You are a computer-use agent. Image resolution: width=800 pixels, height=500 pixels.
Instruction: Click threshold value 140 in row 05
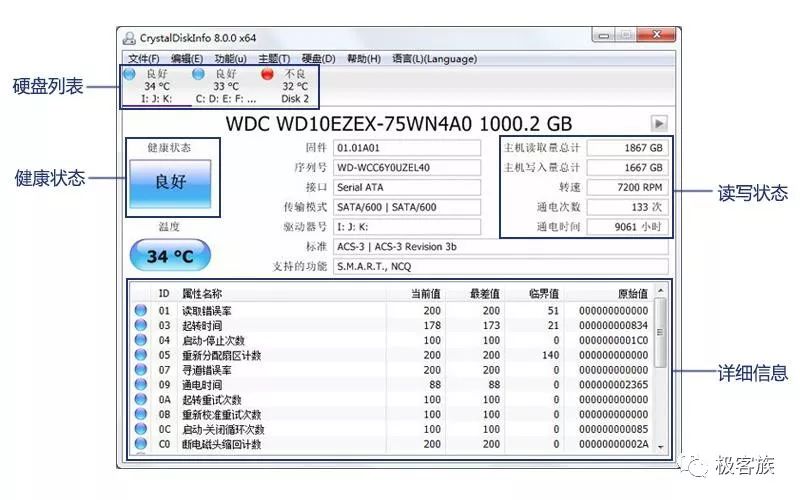click(x=551, y=355)
